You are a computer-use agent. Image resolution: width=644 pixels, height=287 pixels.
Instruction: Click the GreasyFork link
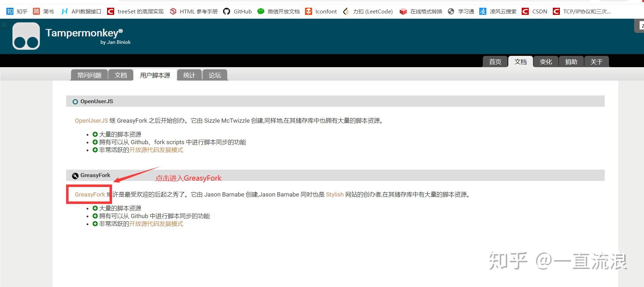tap(90, 194)
